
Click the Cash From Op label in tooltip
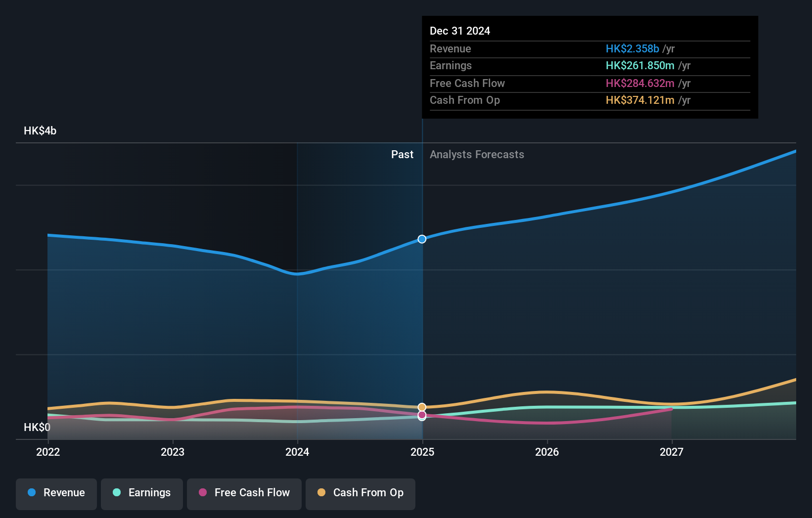(465, 100)
